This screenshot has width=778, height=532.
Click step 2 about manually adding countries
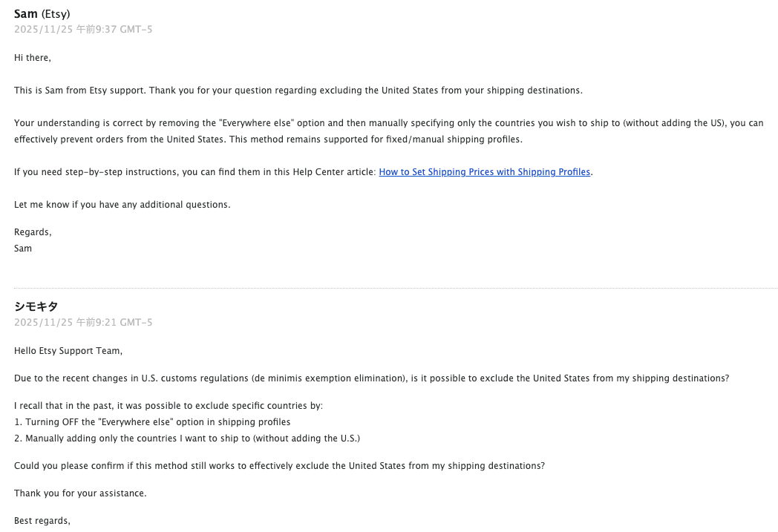(x=187, y=439)
